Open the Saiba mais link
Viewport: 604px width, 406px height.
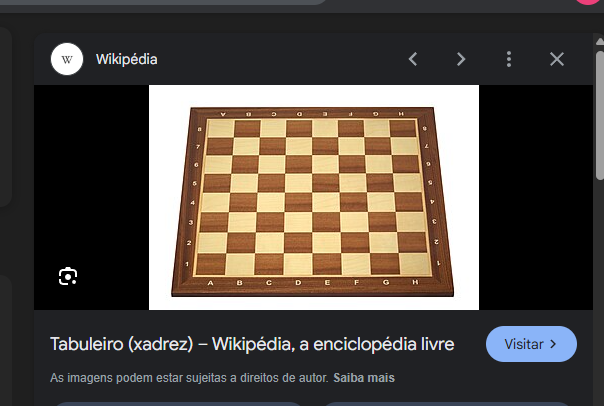pos(364,378)
